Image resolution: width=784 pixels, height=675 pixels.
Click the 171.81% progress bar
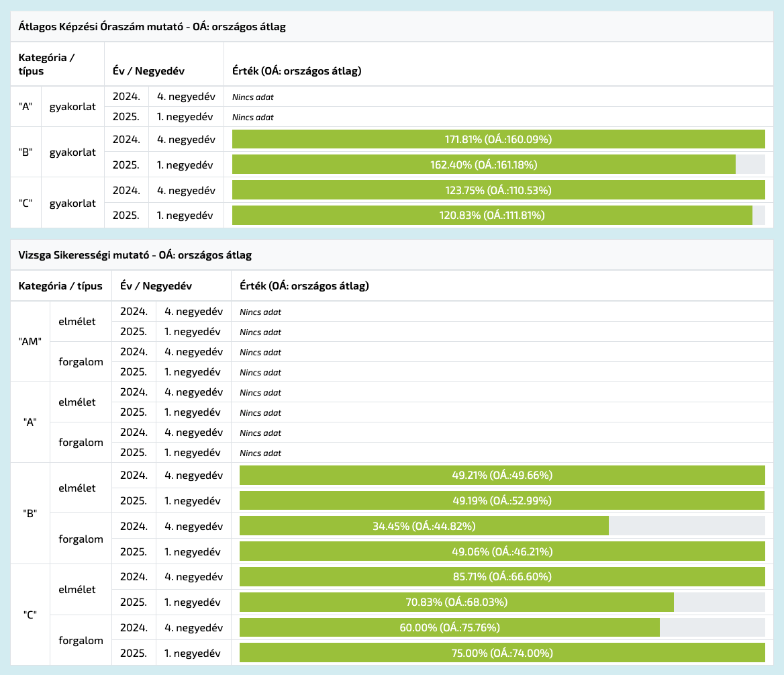click(x=498, y=139)
